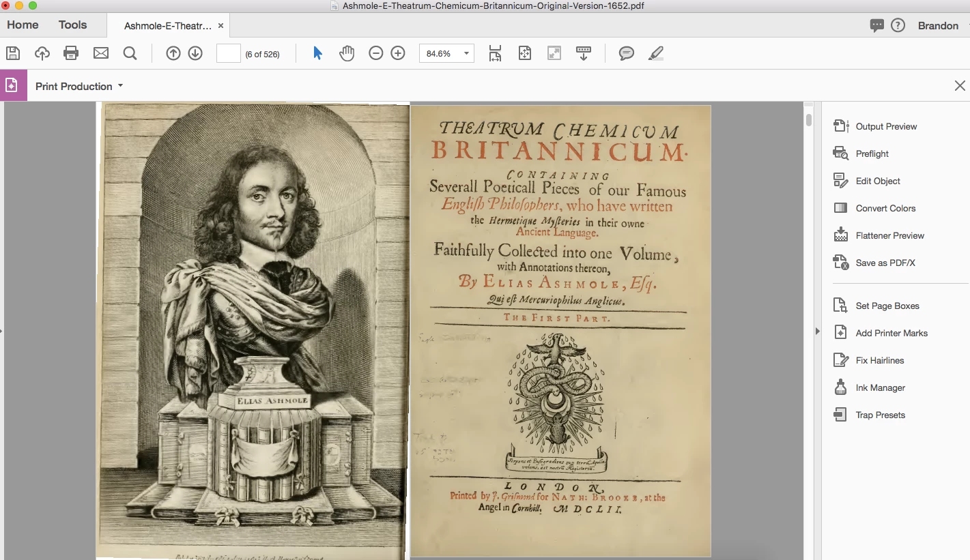The width and height of the screenshot is (970, 560).
Task: Expand the left navigation pane arrow
Action: (2, 331)
